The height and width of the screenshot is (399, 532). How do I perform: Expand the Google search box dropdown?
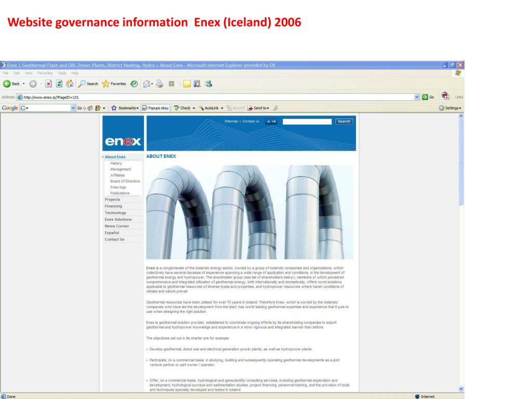(x=73, y=108)
